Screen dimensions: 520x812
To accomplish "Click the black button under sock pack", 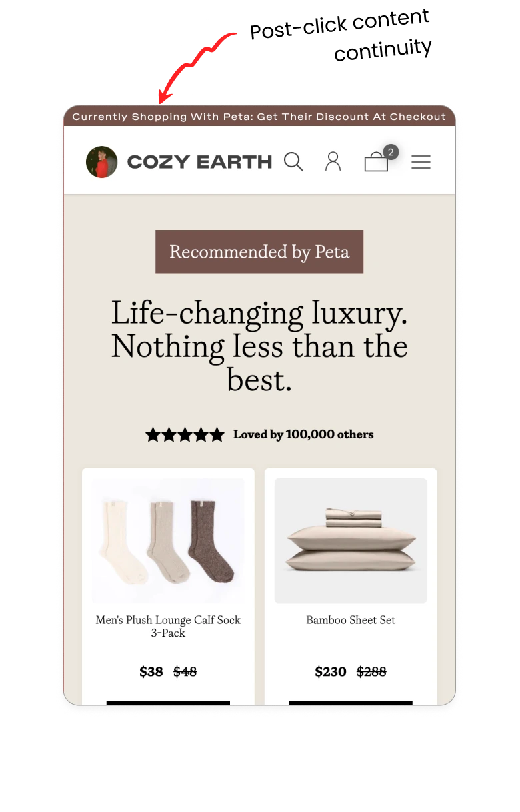I will click(x=168, y=703).
